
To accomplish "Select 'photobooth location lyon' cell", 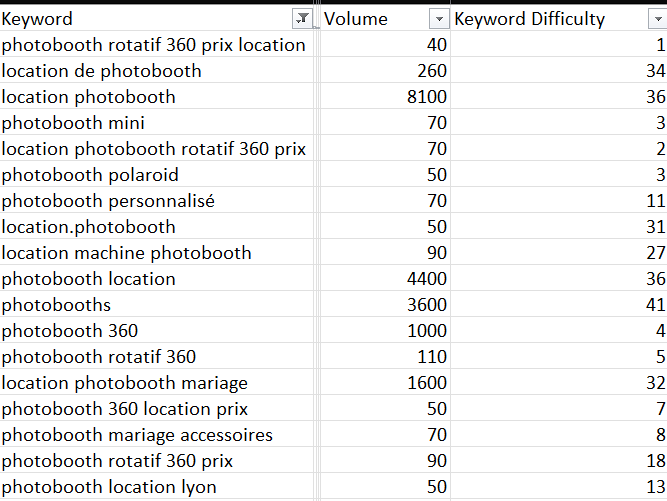I will [x=109, y=487].
